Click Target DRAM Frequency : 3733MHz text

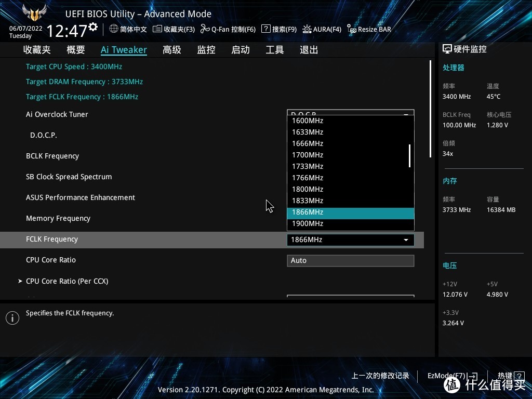pyautogui.click(x=84, y=82)
